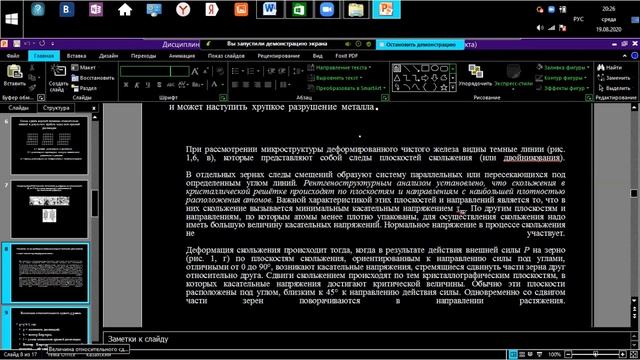Center the text
This screenshot has width=640, height=360.
click(x=246, y=85)
